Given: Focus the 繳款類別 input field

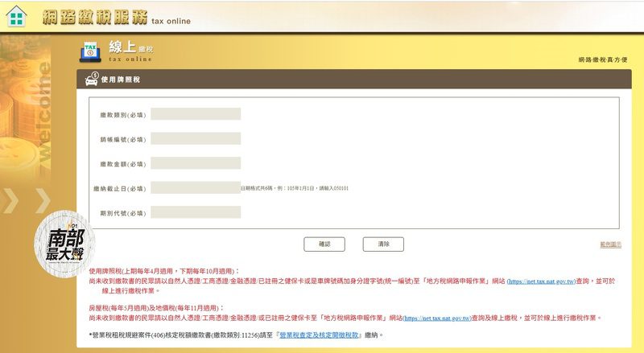Looking at the screenshot, I should 195,114.
